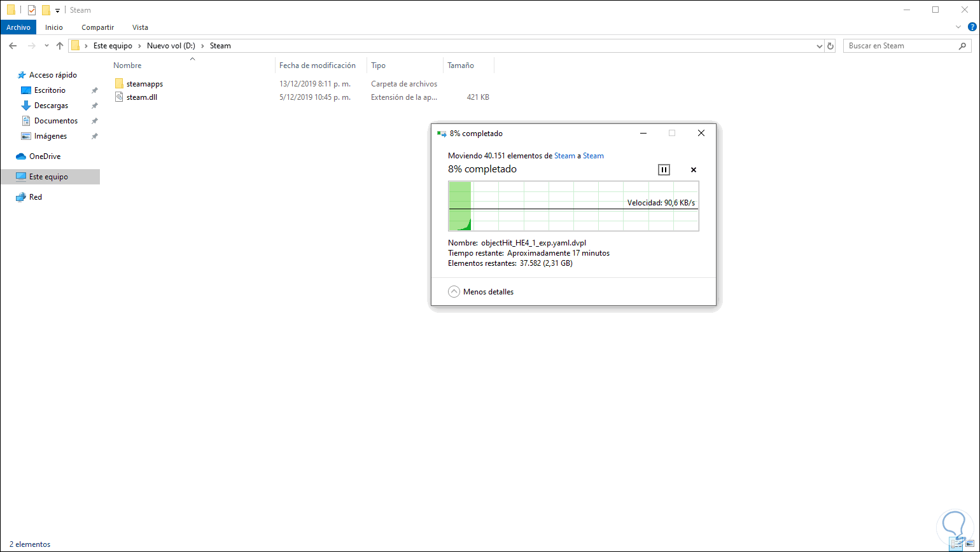Switch to large icons view in status bar
The image size is (980, 552).
click(x=969, y=544)
